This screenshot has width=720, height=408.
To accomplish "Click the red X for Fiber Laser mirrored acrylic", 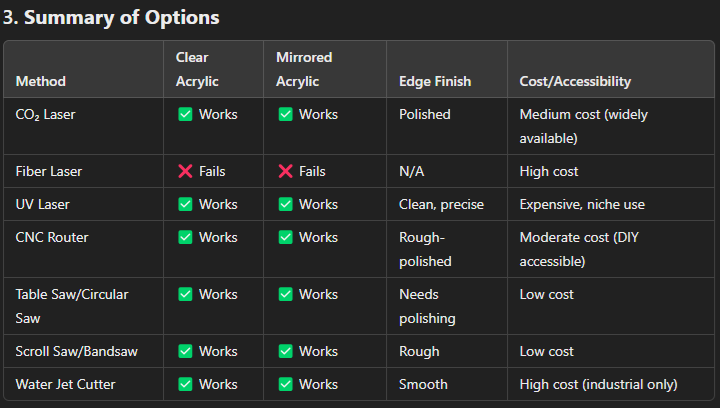I will click(x=285, y=171).
